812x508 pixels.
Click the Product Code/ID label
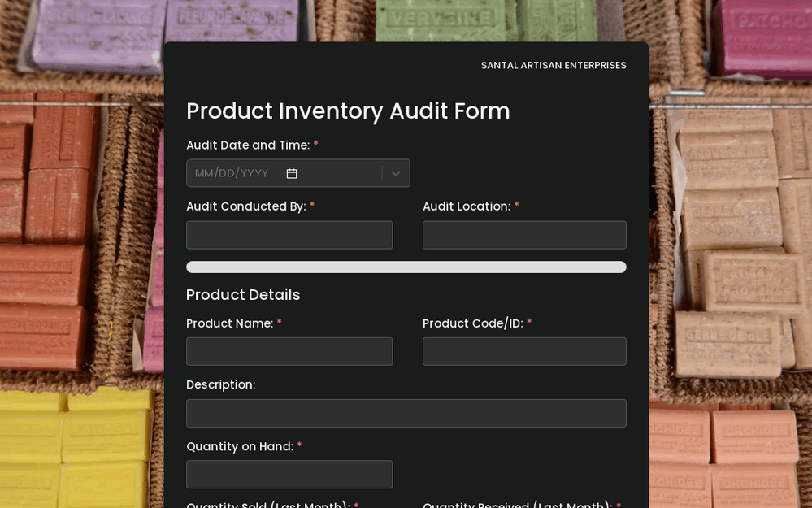(472, 323)
